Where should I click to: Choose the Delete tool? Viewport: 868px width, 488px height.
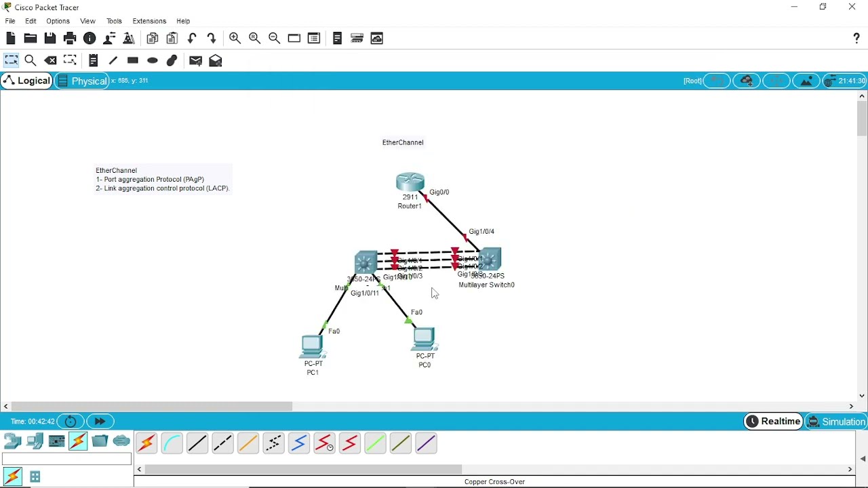(51, 60)
